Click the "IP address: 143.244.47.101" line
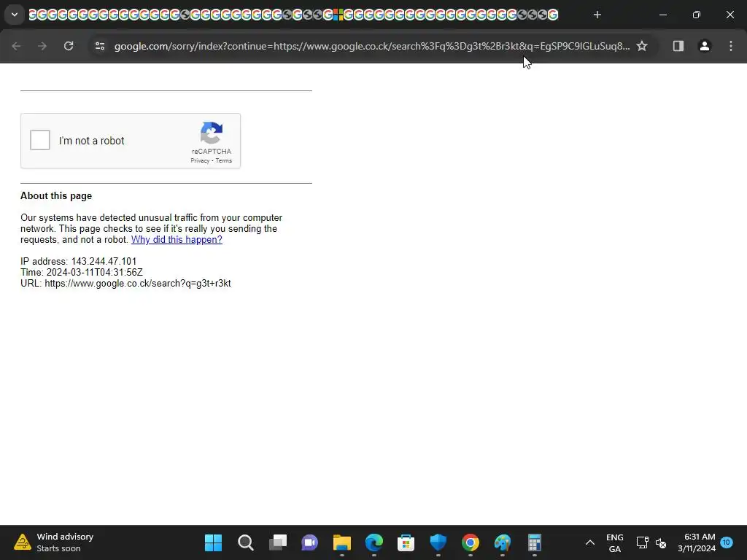 click(78, 262)
